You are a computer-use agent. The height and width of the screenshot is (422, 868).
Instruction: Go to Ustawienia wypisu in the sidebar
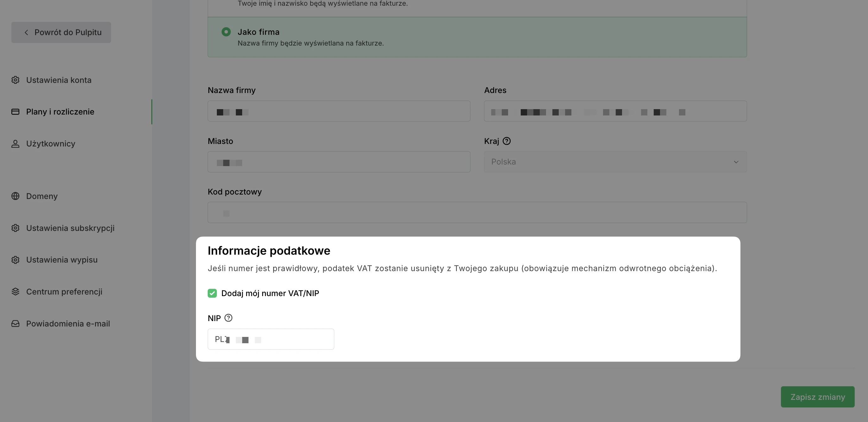point(62,260)
